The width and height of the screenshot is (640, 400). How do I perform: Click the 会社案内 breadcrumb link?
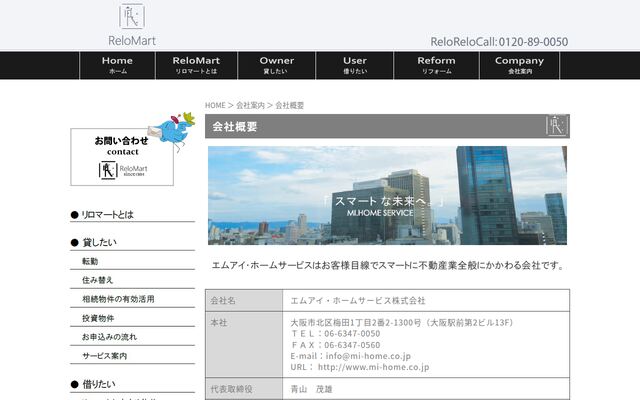click(x=250, y=105)
